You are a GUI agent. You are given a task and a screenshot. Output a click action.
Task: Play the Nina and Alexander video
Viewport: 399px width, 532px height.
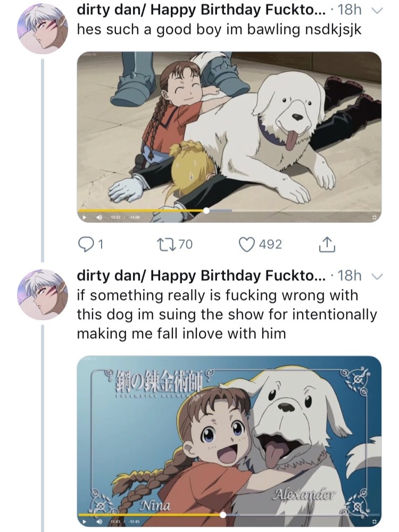[x=83, y=521]
